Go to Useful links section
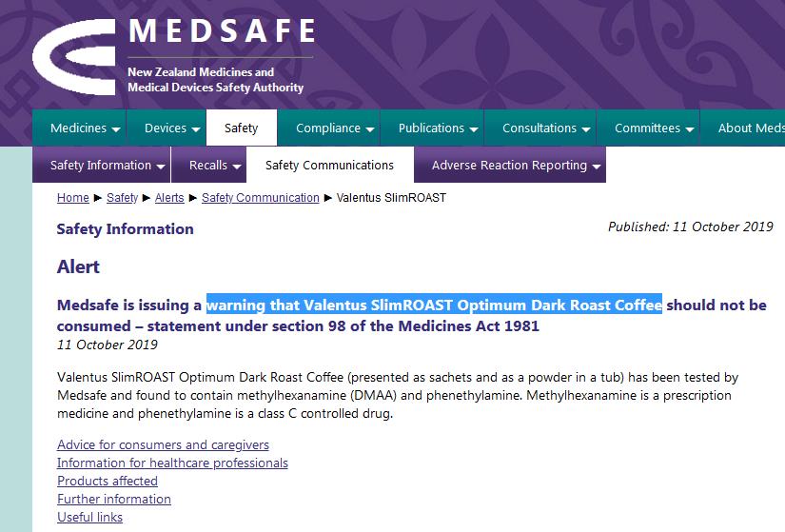 (90, 517)
